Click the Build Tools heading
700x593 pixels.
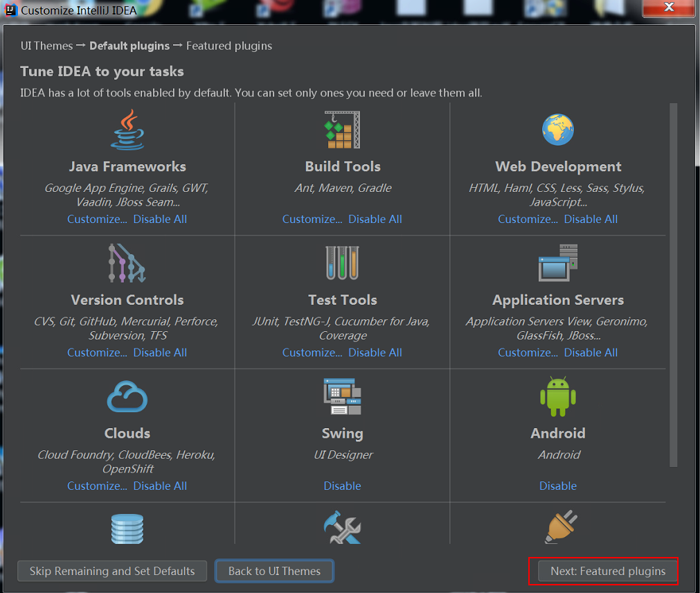click(x=343, y=166)
